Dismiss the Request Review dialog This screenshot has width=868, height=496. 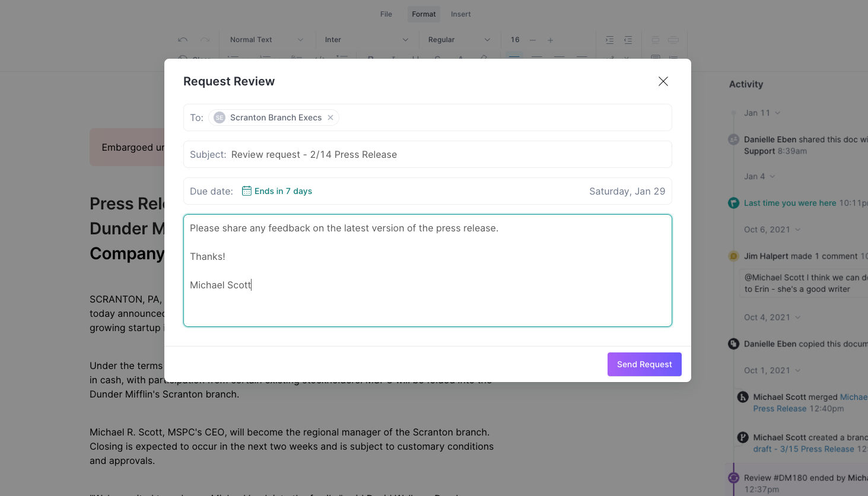[663, 81]
